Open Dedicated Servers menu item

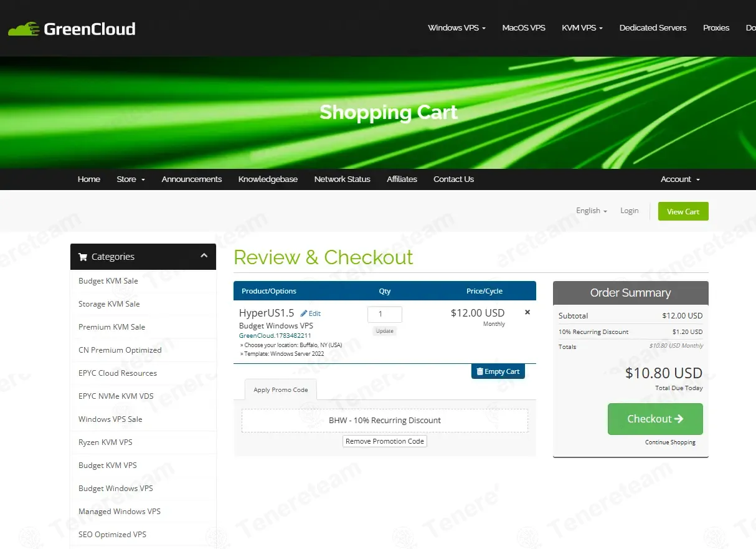click(653, 28)
